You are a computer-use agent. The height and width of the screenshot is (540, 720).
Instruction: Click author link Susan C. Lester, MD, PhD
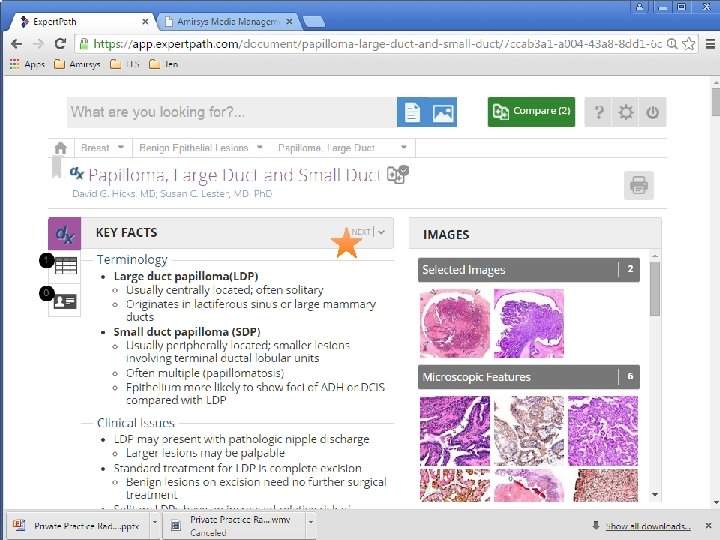point(216,194)
